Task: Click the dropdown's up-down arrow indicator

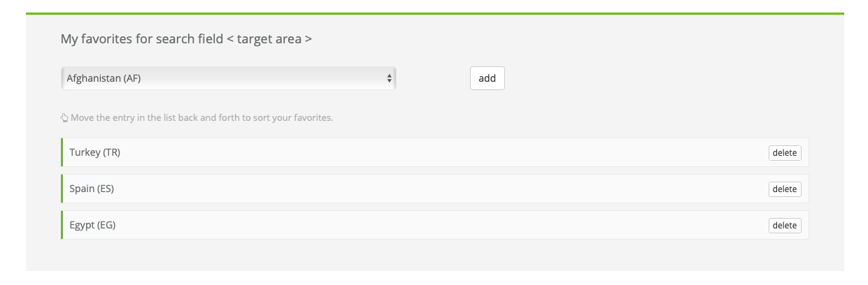Action: click(x=390, y=78)
